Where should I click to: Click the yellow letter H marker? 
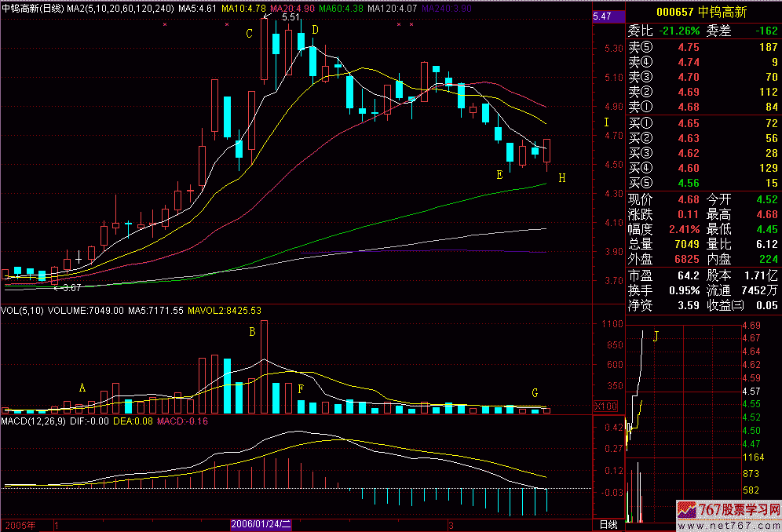tap(561, 178)
